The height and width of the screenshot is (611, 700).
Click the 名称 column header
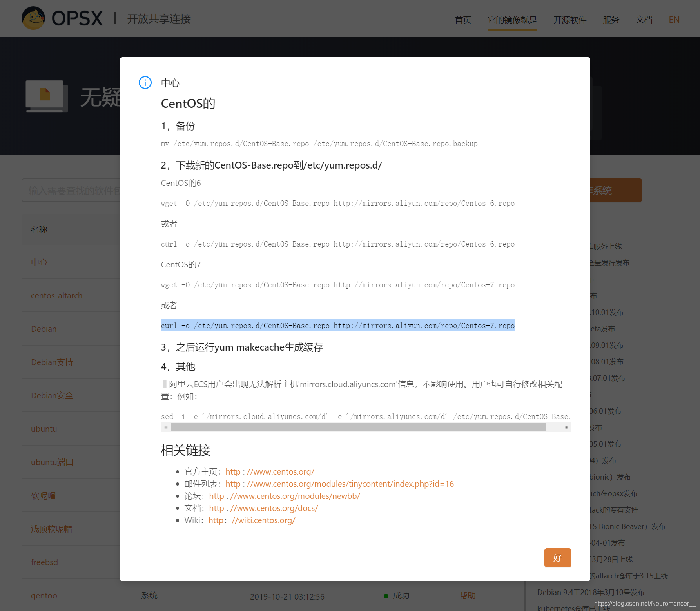click(x=39, y=229)
